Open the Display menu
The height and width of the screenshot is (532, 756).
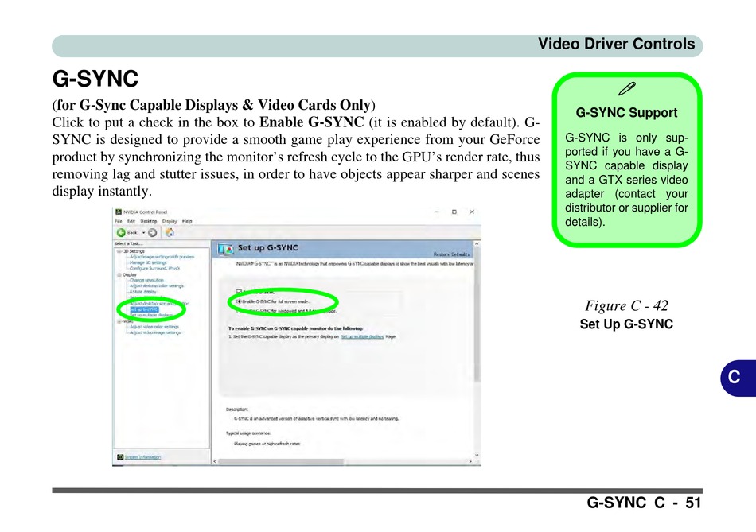tap(170, 221)
